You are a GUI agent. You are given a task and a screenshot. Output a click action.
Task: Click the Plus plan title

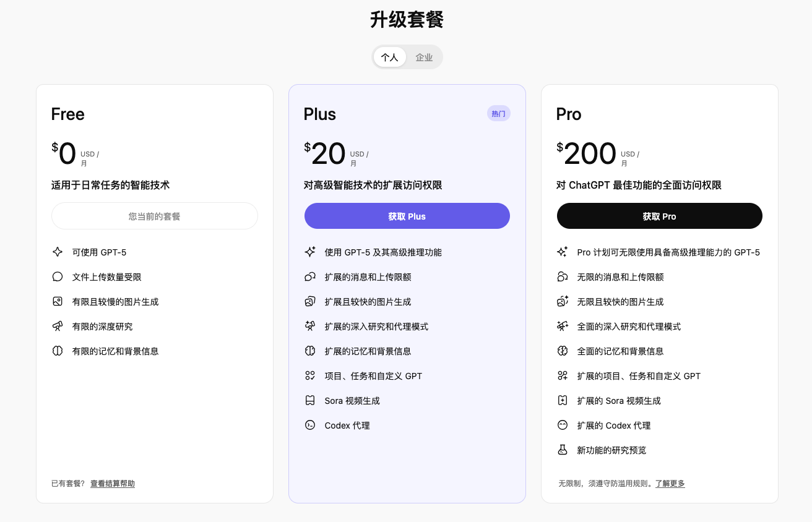coord(320,114)
